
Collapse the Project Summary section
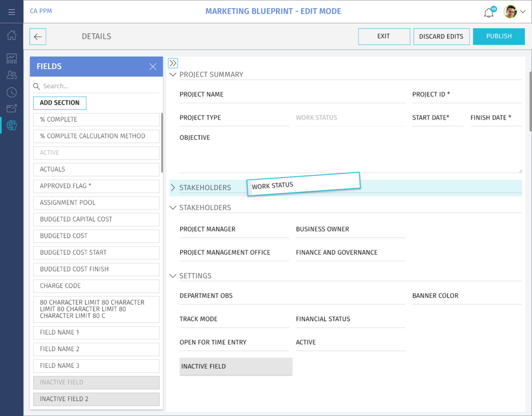click(x=173, y=74)
